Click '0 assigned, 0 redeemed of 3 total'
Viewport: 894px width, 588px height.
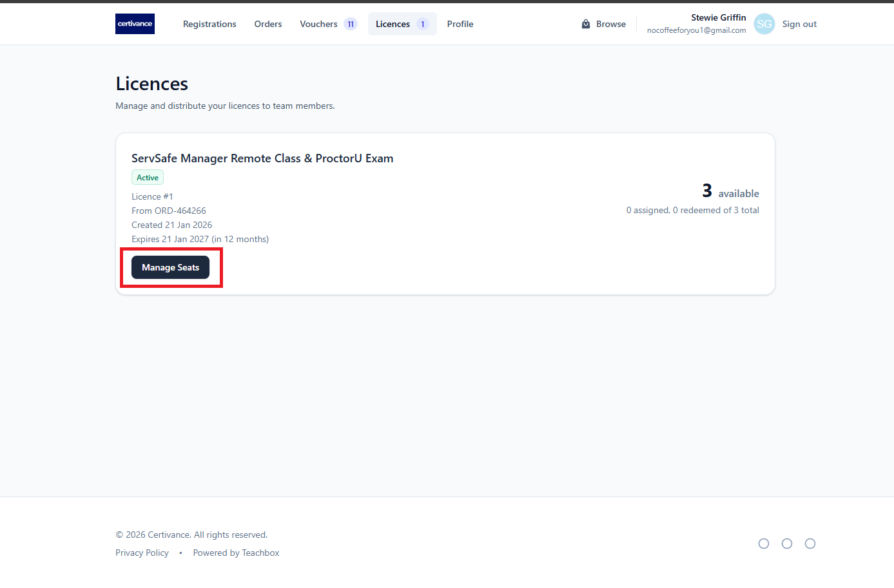(693, 210)
